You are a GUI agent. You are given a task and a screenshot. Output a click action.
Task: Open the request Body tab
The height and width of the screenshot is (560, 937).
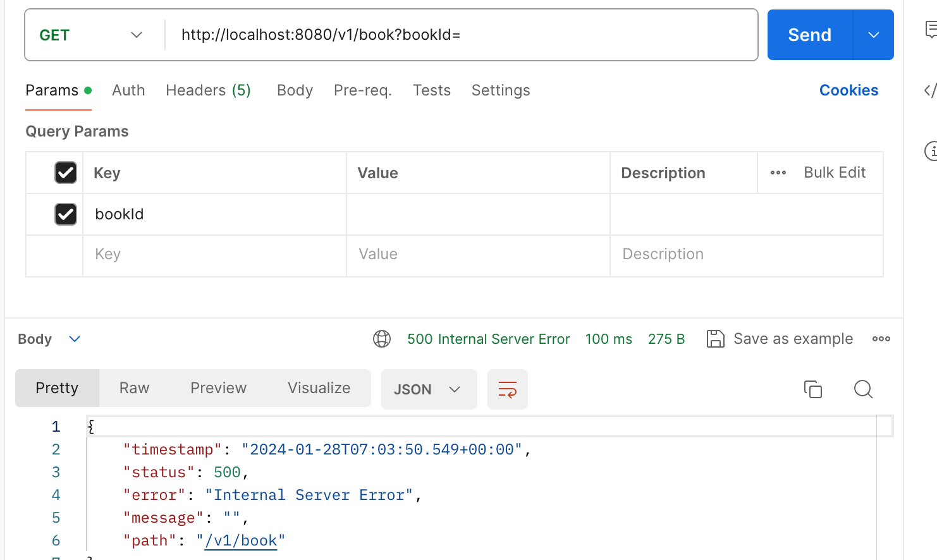coord(295,90)
